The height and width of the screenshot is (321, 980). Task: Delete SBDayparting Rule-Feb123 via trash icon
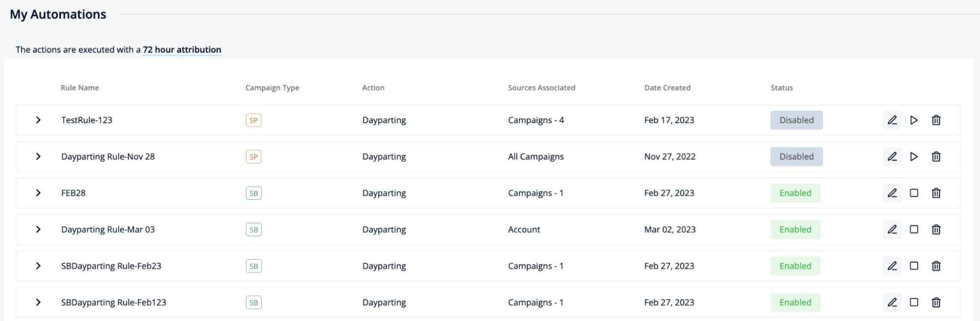coord(936,302)
